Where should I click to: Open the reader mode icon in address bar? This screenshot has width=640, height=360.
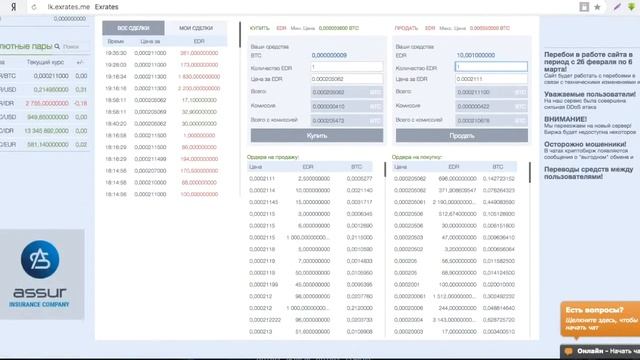click(x=584, y=7)
